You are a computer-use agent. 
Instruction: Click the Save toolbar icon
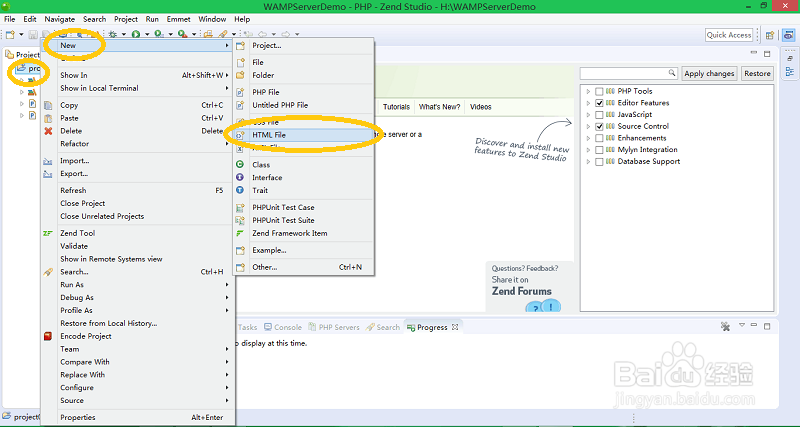33,34
